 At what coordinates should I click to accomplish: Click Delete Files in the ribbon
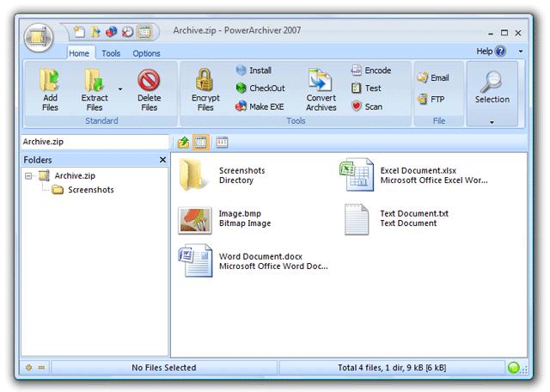149,90
